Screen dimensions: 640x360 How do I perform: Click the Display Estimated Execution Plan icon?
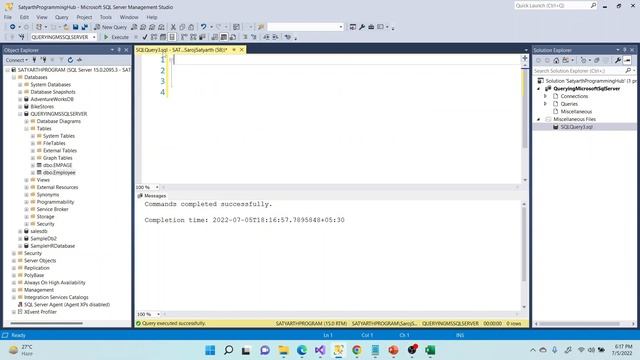tap(154, 37)
